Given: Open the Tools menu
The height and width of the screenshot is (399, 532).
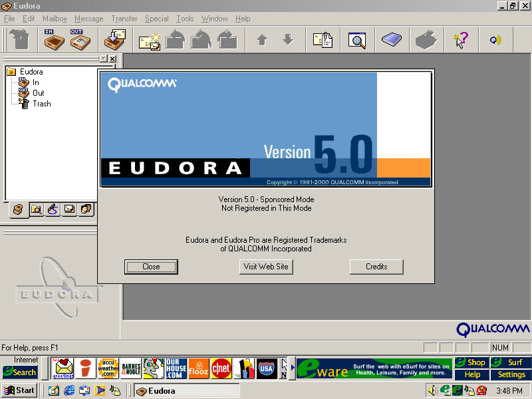Looking at the screenshot, I should 185,19.
